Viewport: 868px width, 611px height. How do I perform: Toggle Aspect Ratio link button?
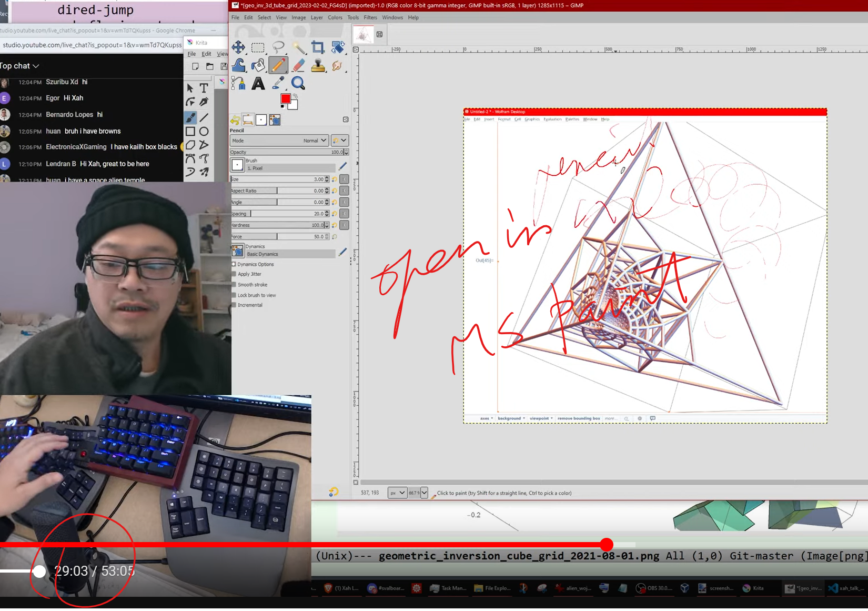click(x=344, y=191)
